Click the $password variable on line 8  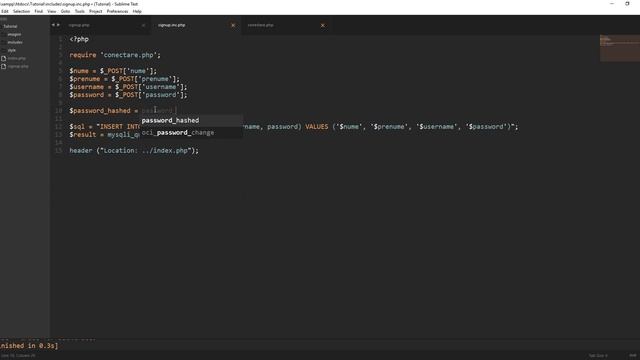[87, 95]
